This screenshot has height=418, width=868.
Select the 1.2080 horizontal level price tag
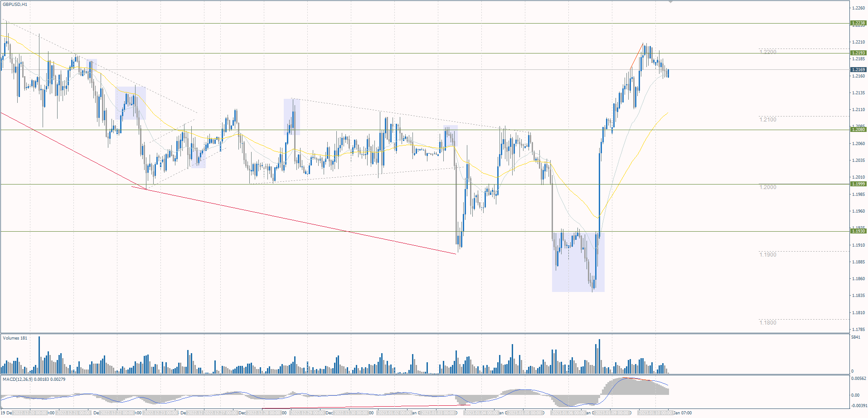(858, 130)
